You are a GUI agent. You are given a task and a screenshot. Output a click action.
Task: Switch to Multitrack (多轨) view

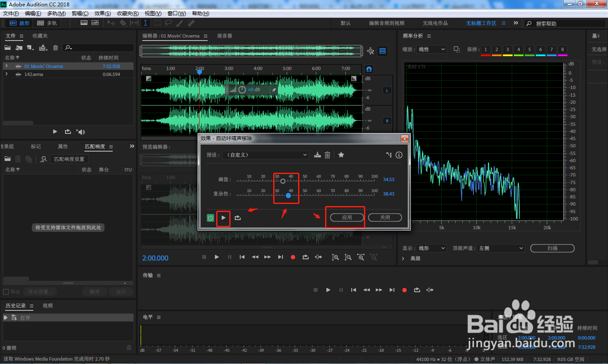tap(47, 23)
